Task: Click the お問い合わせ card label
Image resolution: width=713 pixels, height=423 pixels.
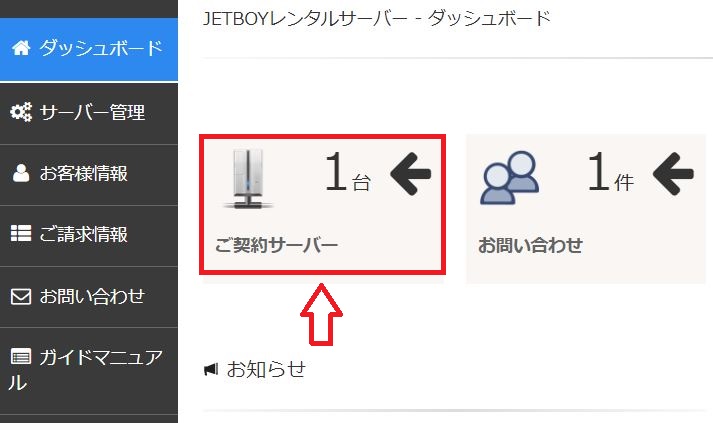Action: 530,246
